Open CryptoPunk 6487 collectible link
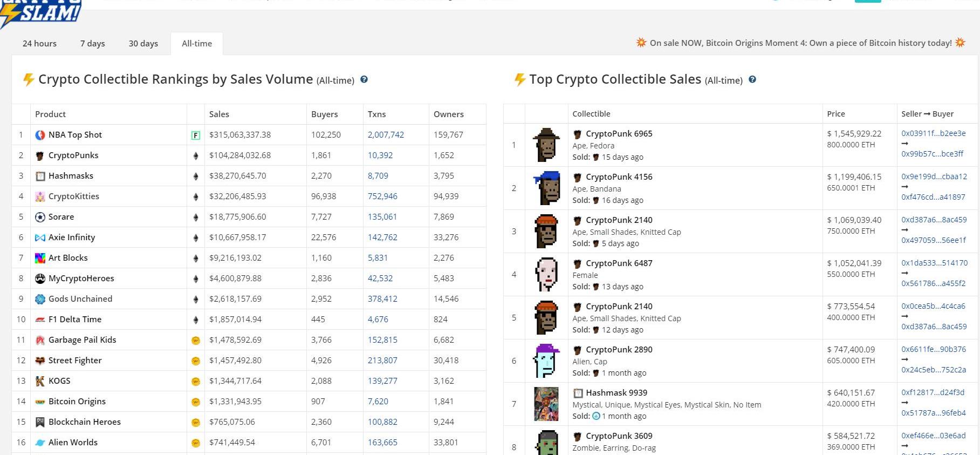 tap(619, 263)
